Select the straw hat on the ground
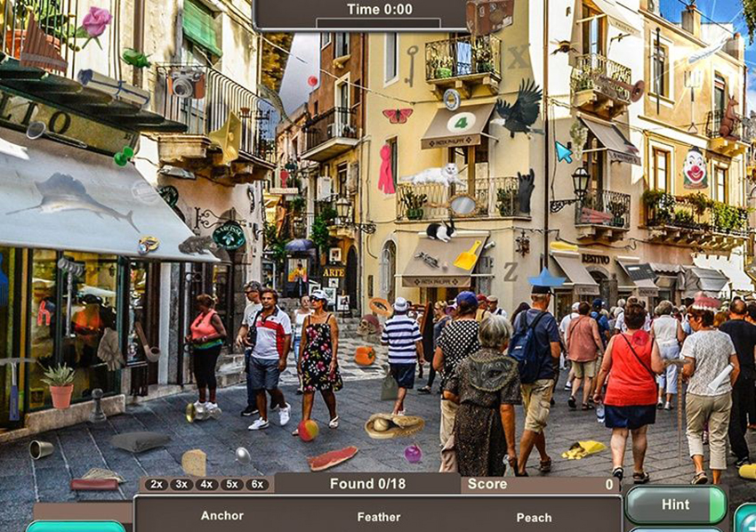This screenshot has height=532, width=756. coord(392,425)
